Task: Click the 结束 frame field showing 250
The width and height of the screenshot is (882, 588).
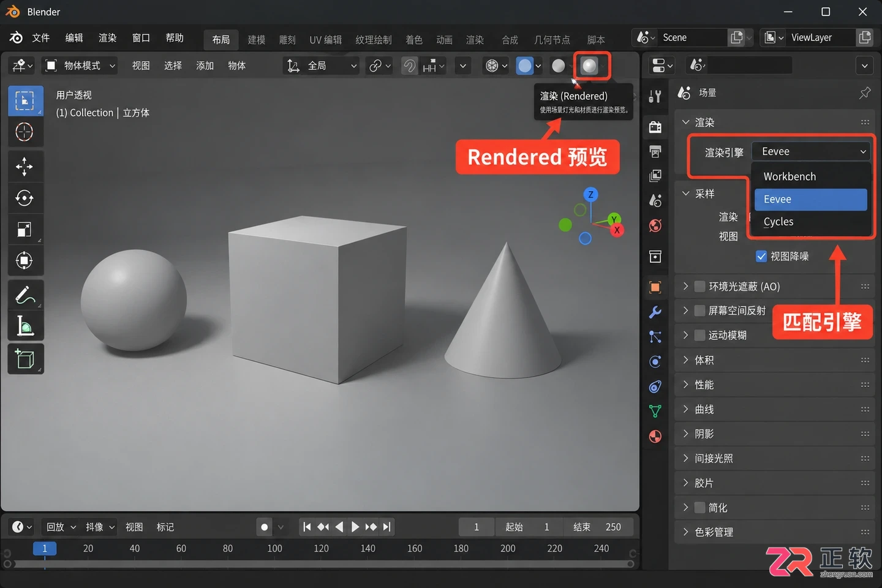Action: point(598,527)
